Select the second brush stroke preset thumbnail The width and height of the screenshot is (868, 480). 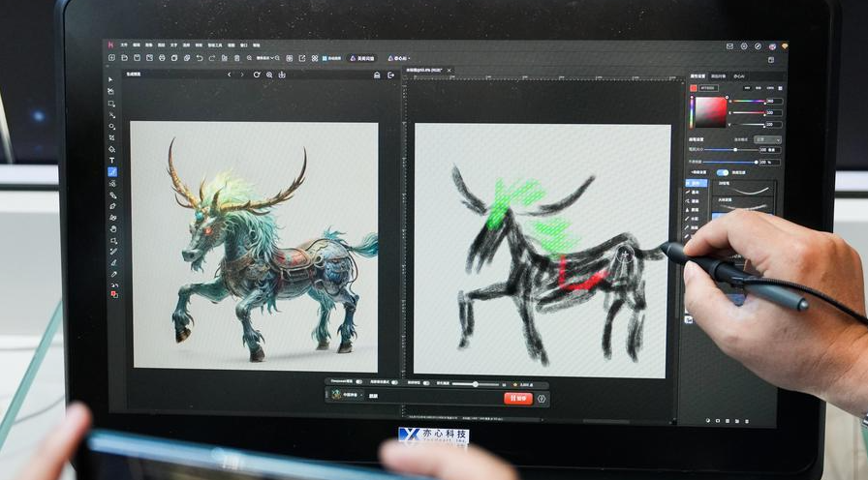click(x=743, y=204)
